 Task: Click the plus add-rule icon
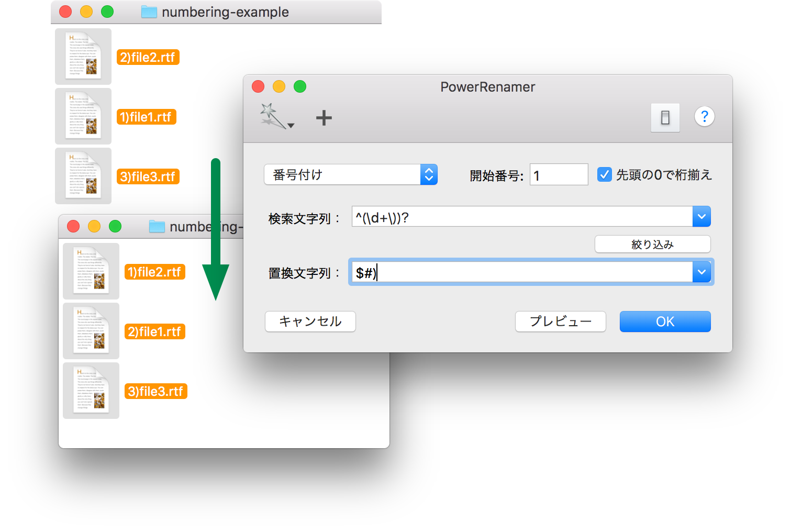point(324,118)
